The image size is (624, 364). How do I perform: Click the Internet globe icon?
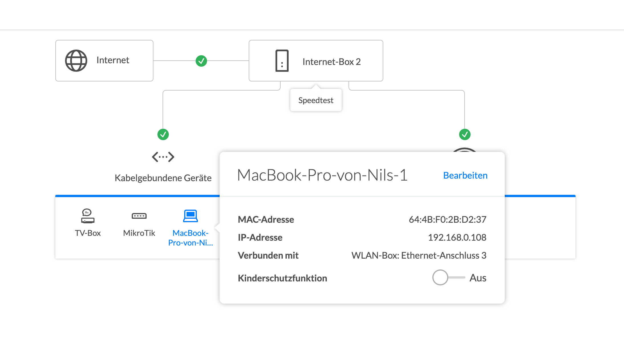76,61
